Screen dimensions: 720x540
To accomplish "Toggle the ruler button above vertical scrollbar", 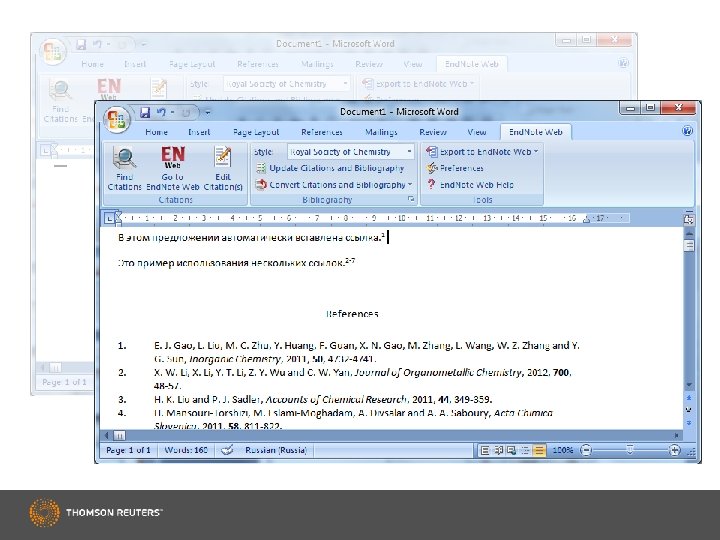I will 689,219.
